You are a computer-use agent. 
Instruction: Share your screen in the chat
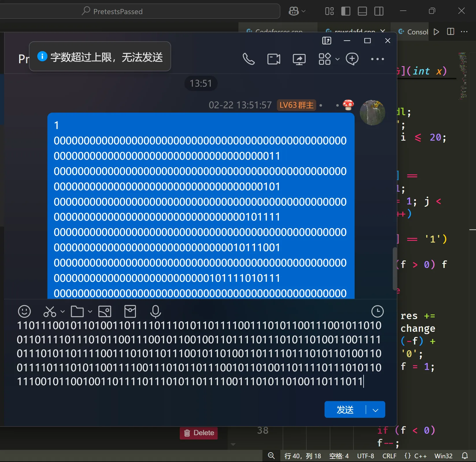pyautogui.click(x=299, y=59)
